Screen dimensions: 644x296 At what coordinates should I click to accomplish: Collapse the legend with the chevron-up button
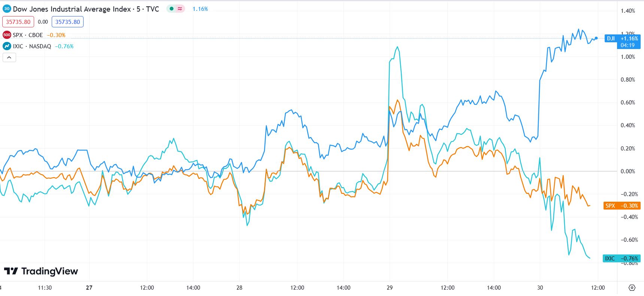pos(9,58)
